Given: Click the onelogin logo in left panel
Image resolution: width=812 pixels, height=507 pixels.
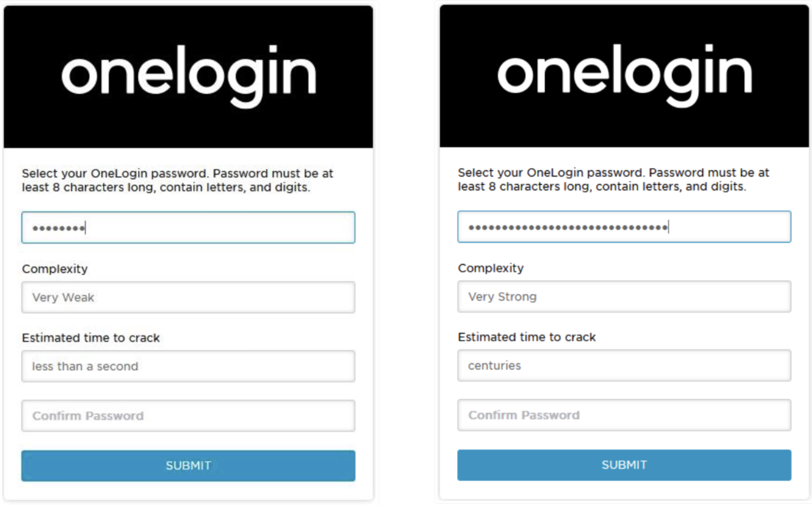Looking at the screenshot, I should [x=189, y=76].
